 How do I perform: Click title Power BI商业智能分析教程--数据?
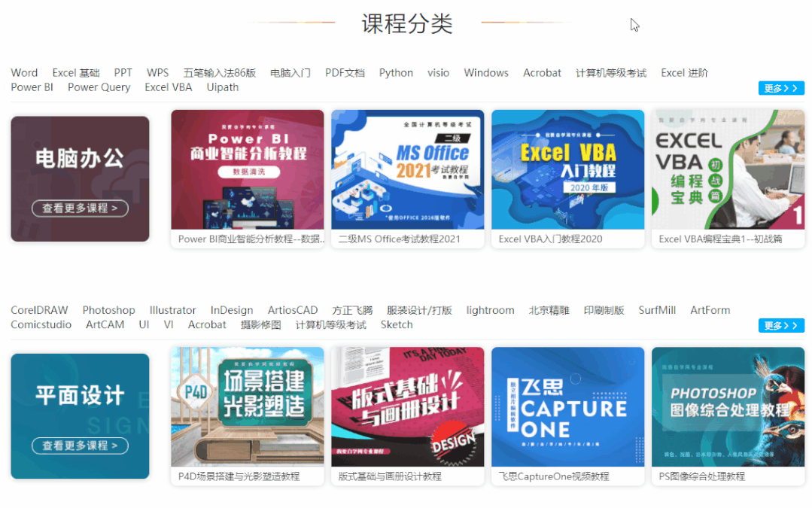[251, 239]
